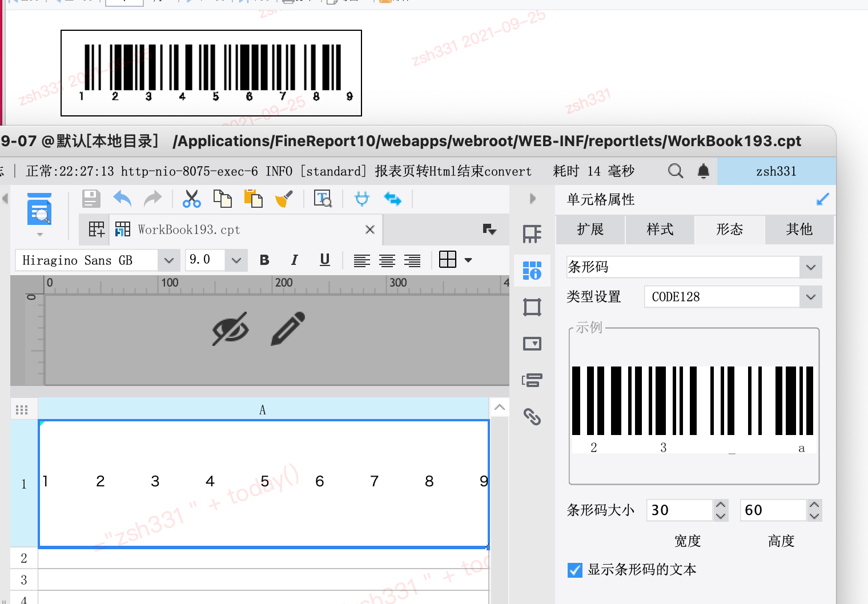Screen dimensions: 868x604
Task: Click the blue pin icon in 单元格属性 header
Action: (822, 199)
